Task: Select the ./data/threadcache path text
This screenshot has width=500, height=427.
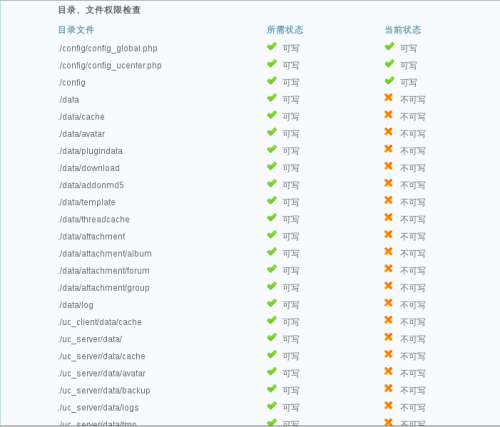Action: pyautogui.click(x=94, y=220)
